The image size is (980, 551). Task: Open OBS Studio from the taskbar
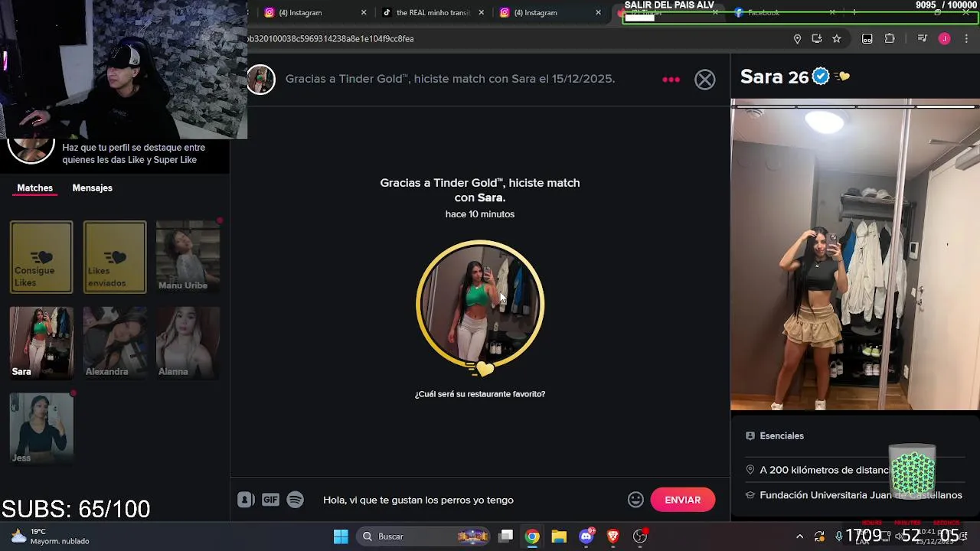point(640,536)
